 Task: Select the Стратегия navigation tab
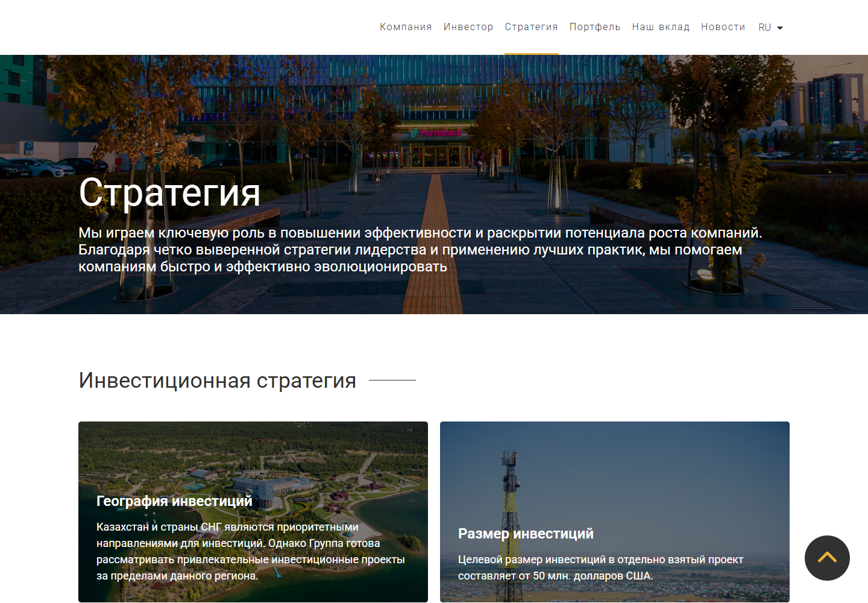click(x=532, y=27)
